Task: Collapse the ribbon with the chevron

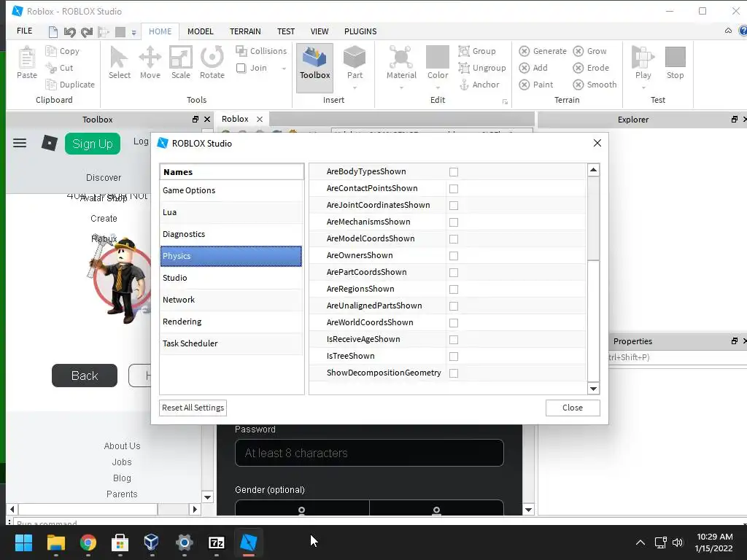Action: click(728, 31)
